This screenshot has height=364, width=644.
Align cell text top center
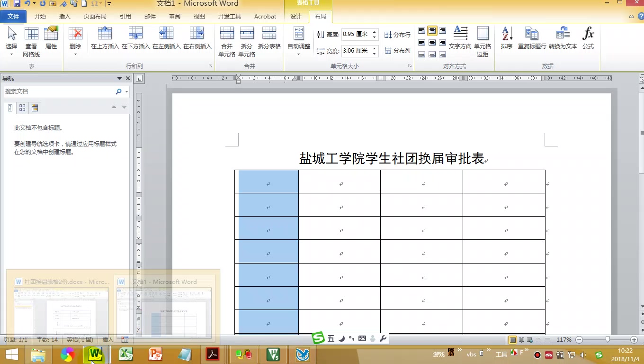coord(432,31)
